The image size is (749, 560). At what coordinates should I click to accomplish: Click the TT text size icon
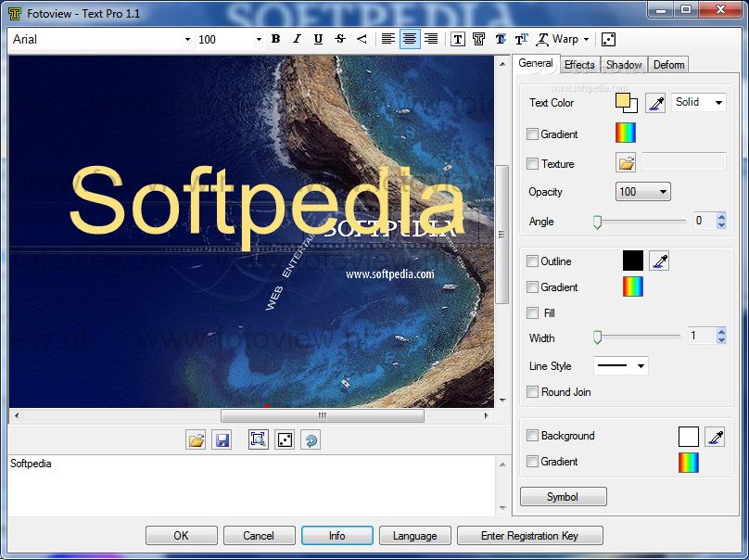point(521,40)
